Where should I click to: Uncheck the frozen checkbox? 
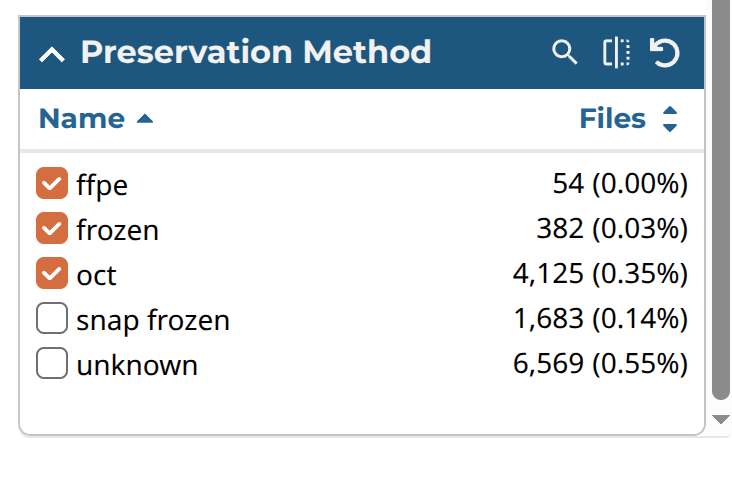point(51,229)
